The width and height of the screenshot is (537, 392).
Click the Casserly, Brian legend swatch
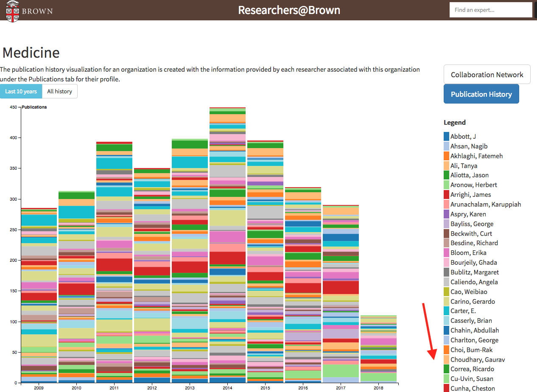pyautogui.click(x=446, y=321)
